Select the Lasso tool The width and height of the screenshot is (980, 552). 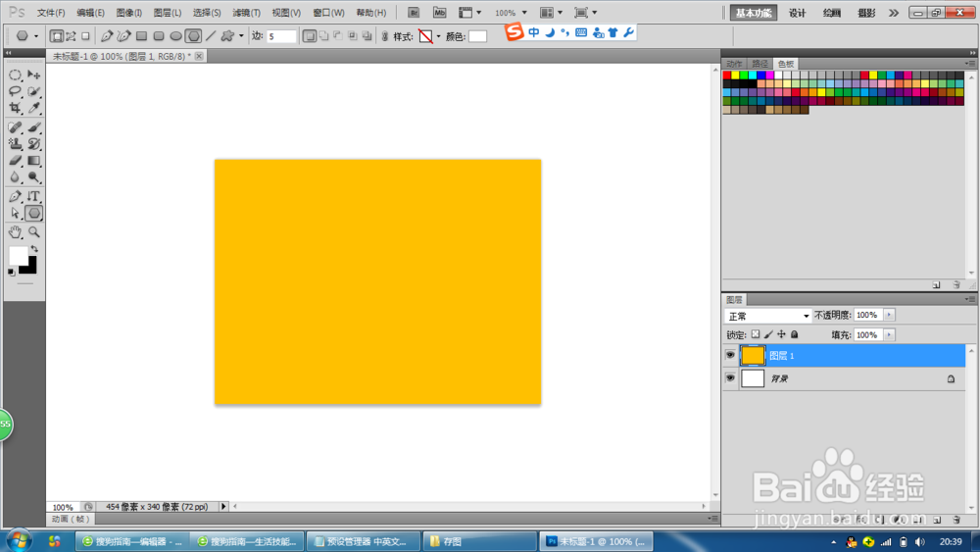(15, 91)
